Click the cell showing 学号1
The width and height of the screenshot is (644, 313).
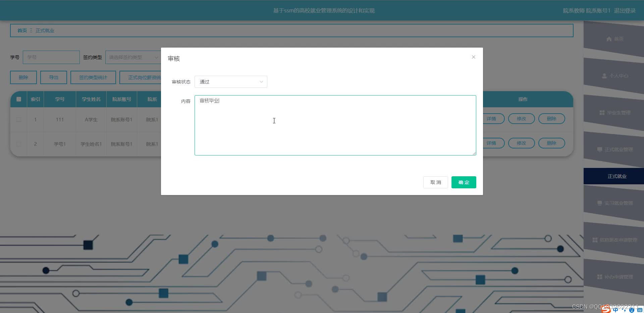(x=60, y=144)
